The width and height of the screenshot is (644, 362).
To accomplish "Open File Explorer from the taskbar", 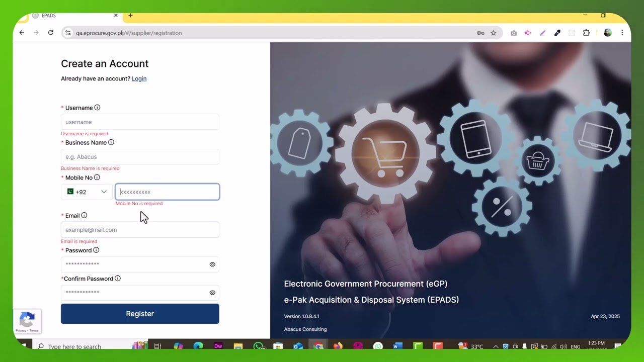I will point(238,346).
